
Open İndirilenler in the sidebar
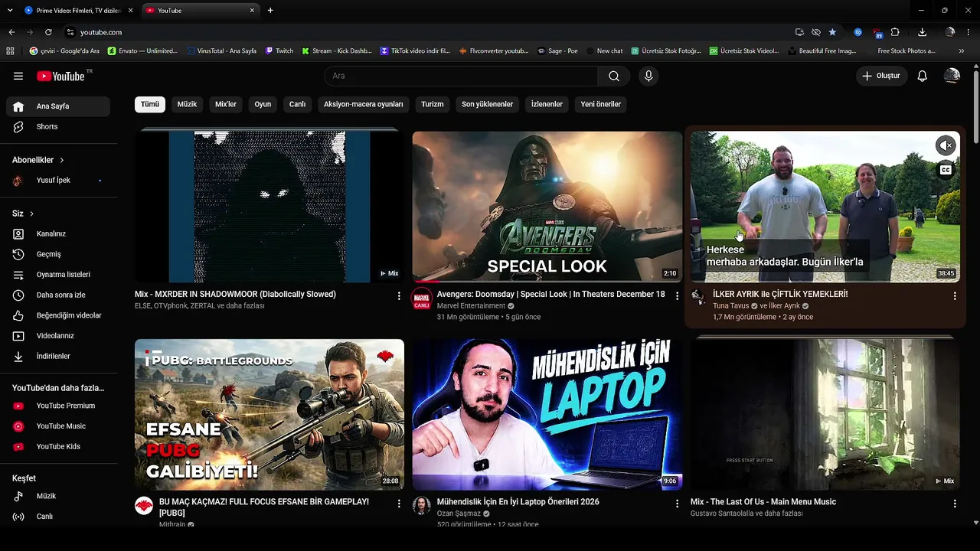coord(58,356)
